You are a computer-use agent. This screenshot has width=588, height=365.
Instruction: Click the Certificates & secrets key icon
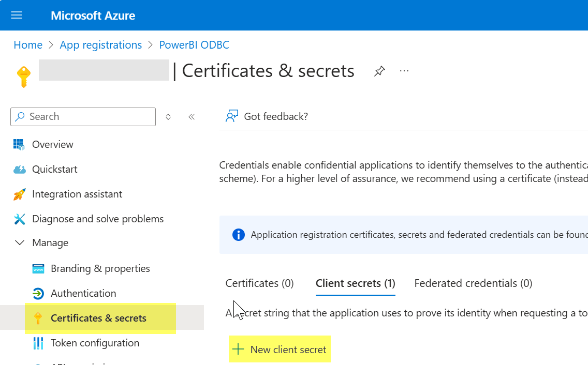[x=38, y=318]
